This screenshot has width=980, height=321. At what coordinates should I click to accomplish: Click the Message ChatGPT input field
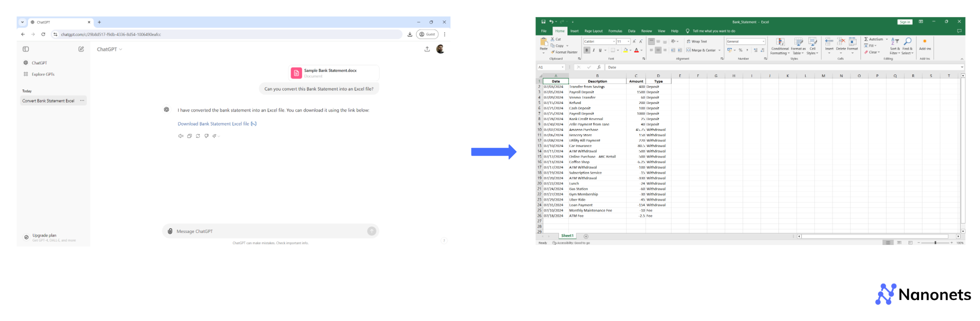[270, 231]
